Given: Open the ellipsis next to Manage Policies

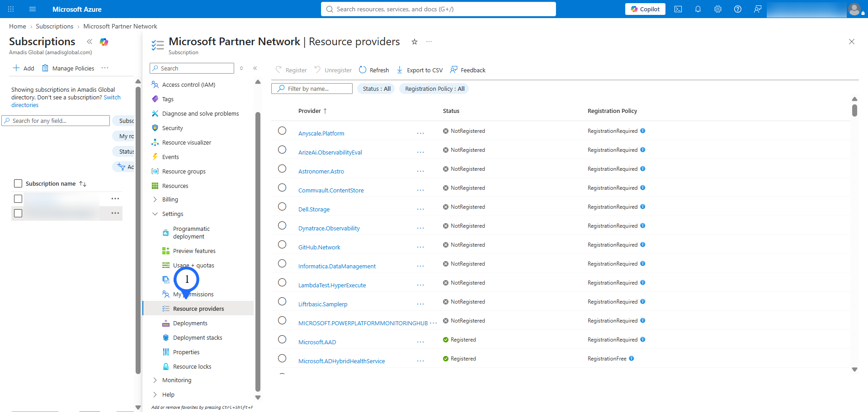Looking at the screenshot, I should (105, 68).
